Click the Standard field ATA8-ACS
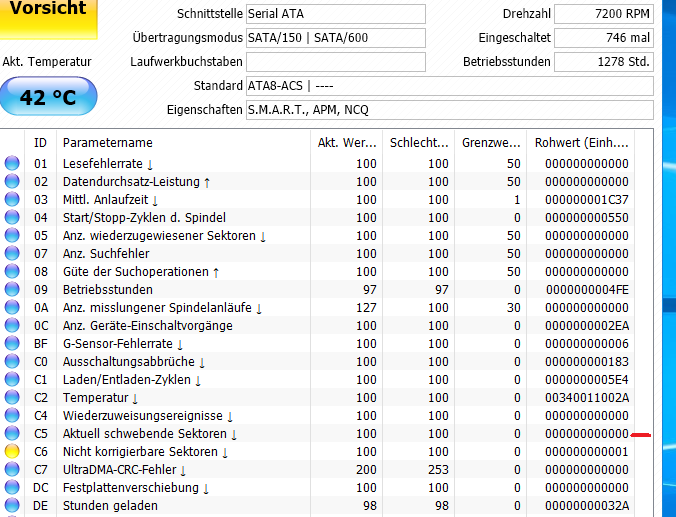 click(450, 86)
